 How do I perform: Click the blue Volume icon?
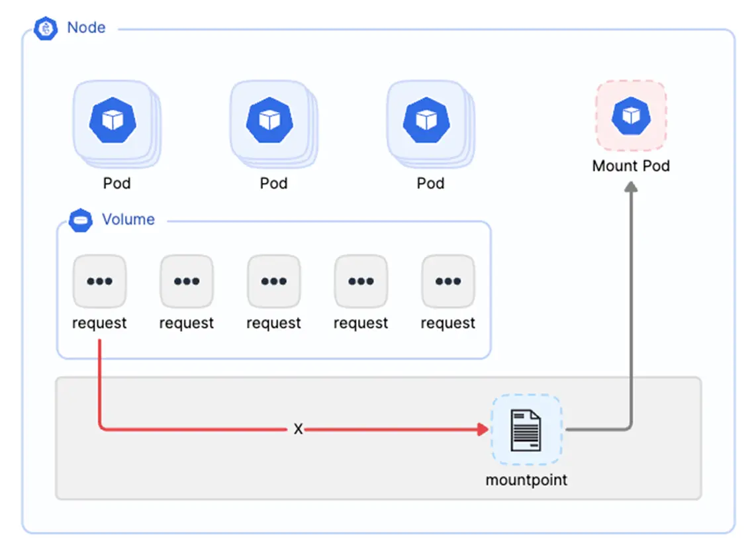81,220
